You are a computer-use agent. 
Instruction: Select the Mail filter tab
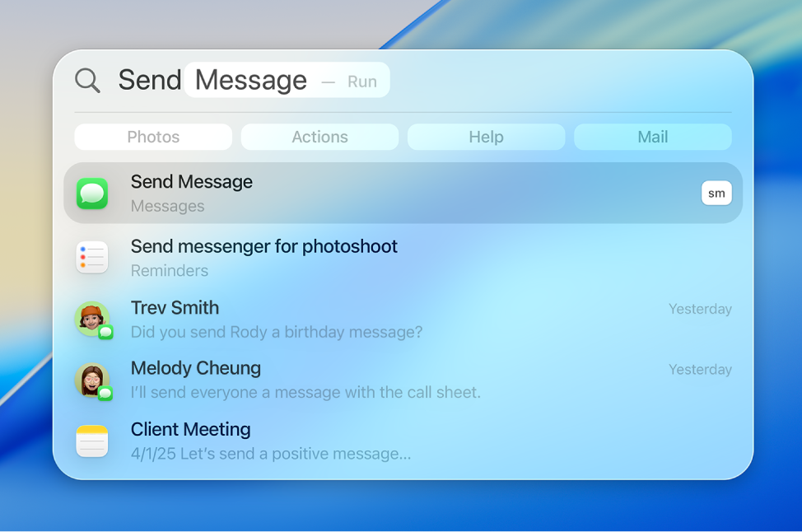pos(653,137)
